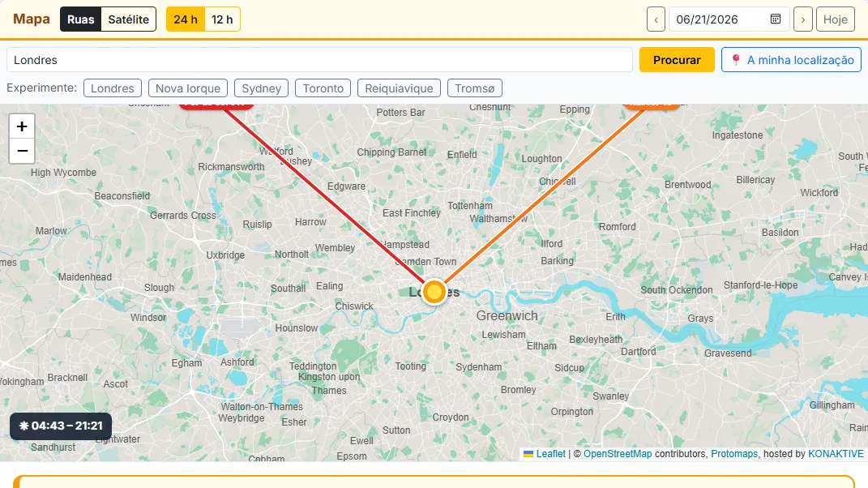Click the High Wycombe map label
Viewport: 868px width, 488px height.
pos(64,173)
